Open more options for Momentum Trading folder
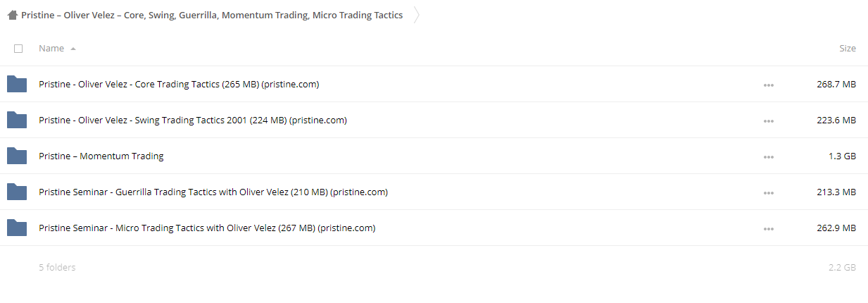This screenshot has width=868, height=303. 768,157
